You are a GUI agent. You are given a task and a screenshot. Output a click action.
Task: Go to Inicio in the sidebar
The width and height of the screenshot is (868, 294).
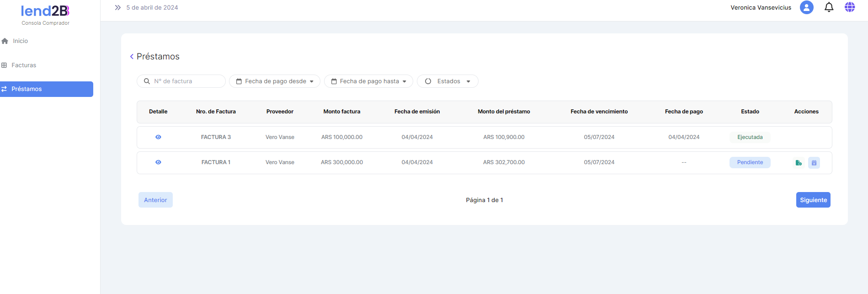[x=20, y=41]
